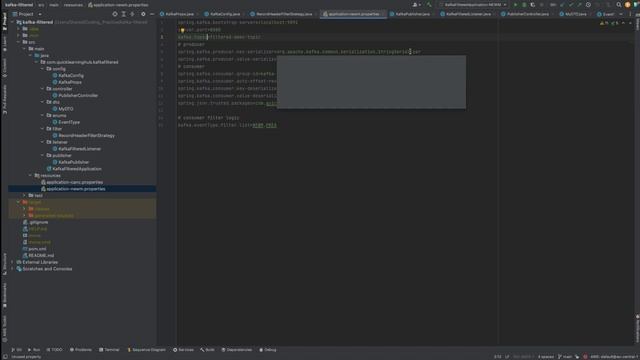
Task: Open the code-with-me user icon
Action: 416,5
